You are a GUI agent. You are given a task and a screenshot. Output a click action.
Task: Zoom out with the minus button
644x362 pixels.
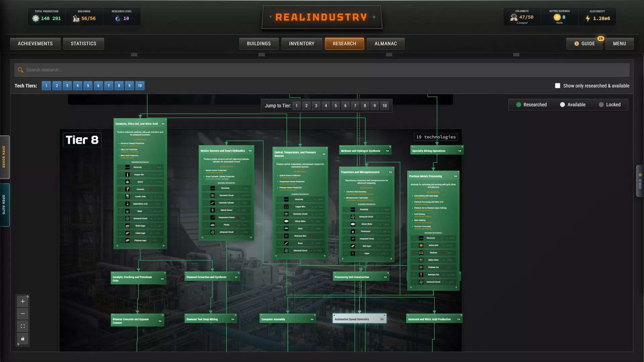pos(22,314)
